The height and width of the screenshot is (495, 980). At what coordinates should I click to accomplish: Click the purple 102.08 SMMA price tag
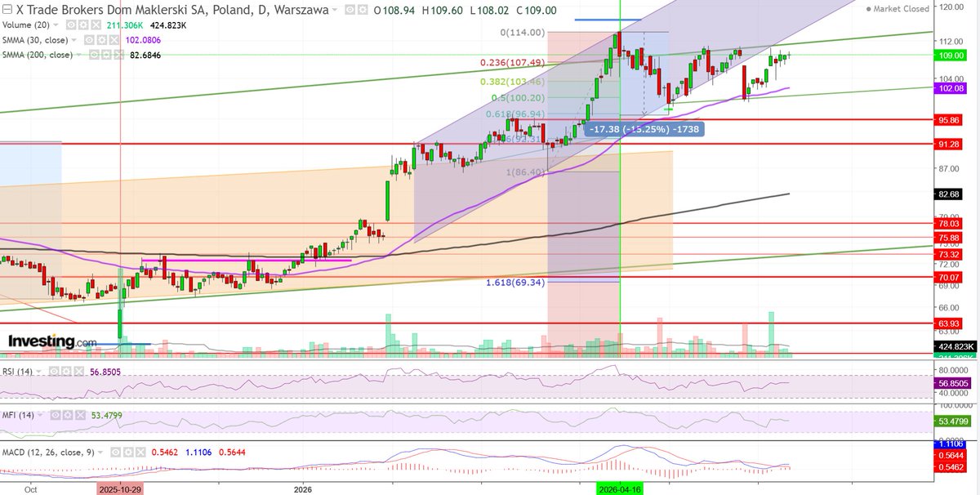(x=951, y=87)
